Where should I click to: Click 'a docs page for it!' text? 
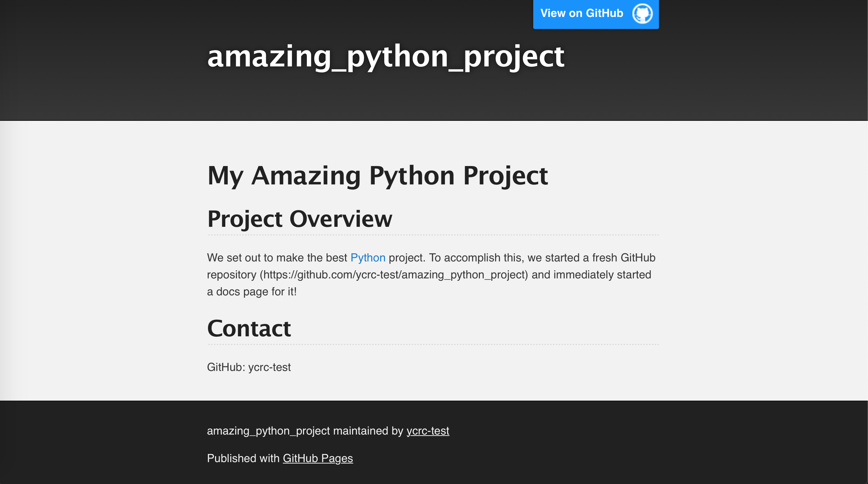coord(252,292)
